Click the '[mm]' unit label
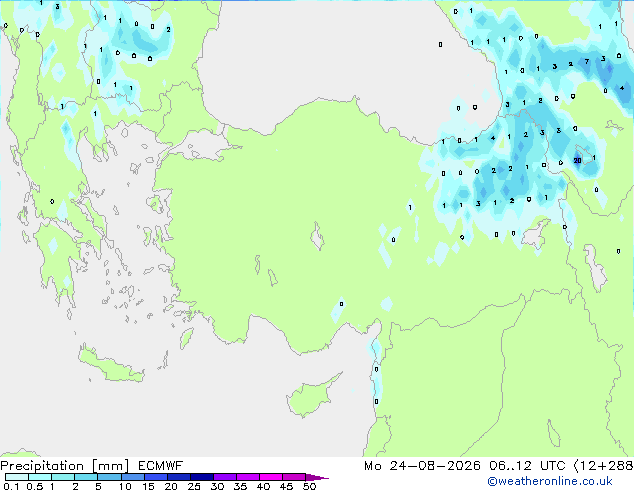634x490 pixels. [x=110, y=466]
